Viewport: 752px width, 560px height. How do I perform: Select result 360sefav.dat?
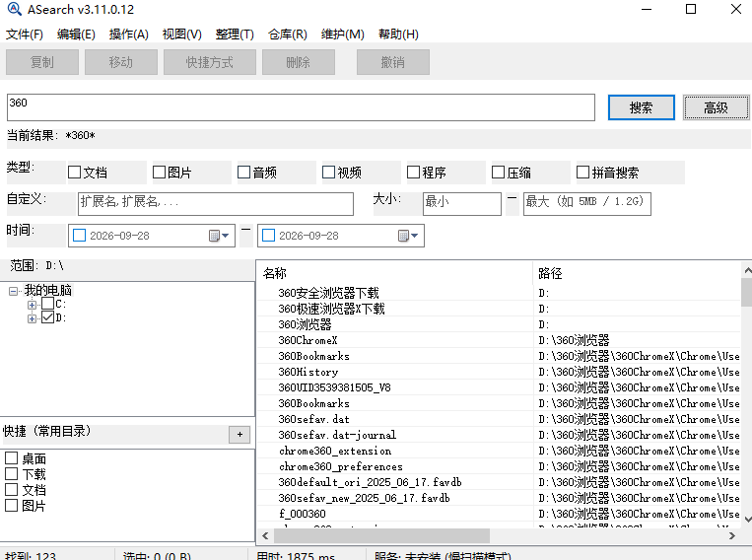point(313,419)
